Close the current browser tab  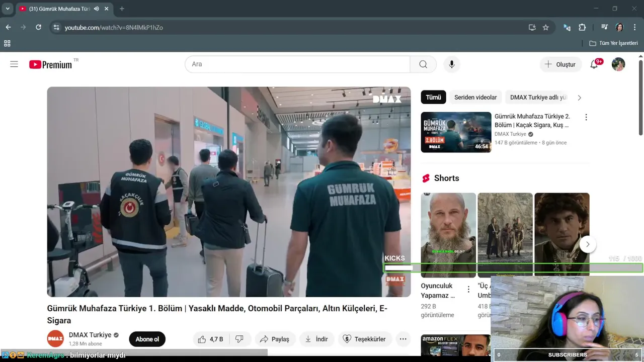(107, 9)
